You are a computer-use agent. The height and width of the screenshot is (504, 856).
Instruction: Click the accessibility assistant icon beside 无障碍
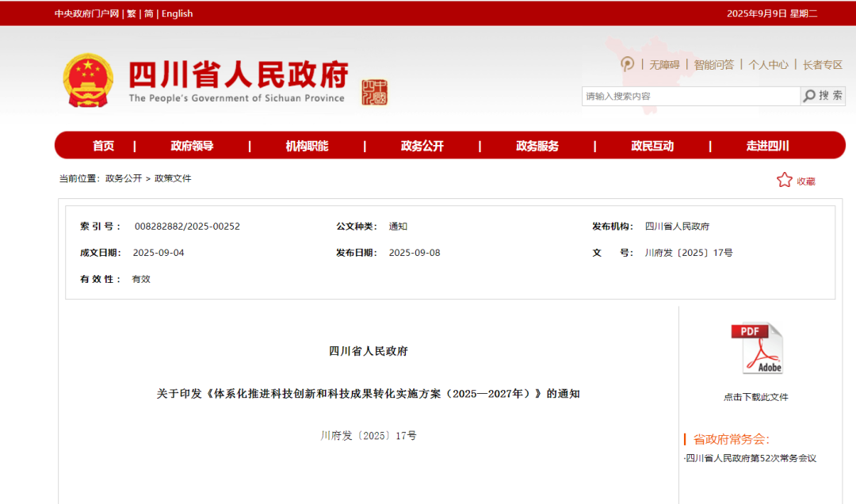click(627, 64)
